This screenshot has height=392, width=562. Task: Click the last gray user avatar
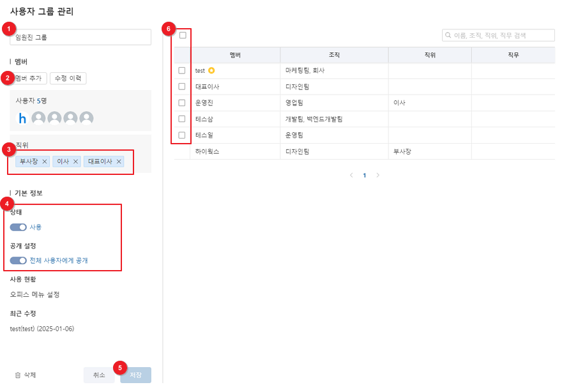pos(86,117)
